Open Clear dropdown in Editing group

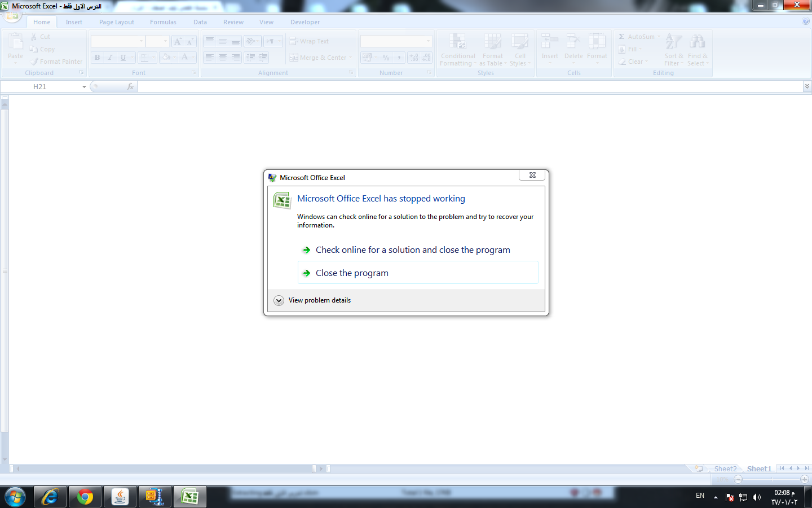633,62
